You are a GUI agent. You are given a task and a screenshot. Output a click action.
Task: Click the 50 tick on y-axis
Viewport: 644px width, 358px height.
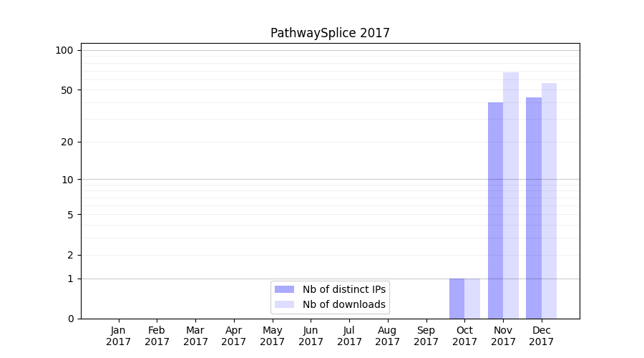click(67, 90)
